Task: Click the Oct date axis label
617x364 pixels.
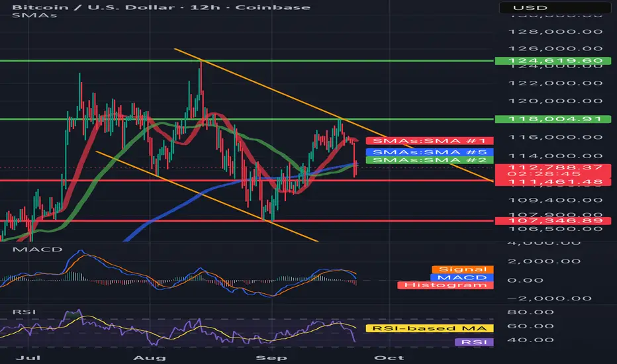Action: click(x=389, y=357)
